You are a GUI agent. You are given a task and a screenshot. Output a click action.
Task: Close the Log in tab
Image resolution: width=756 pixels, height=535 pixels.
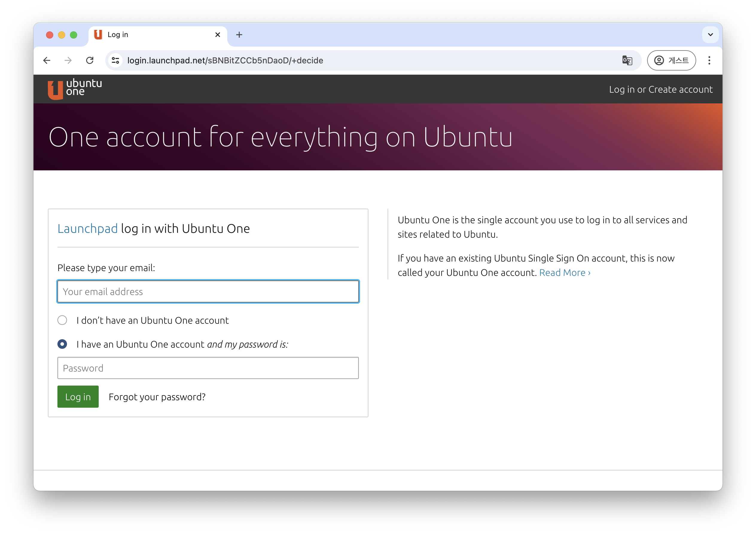pos(217,35)
